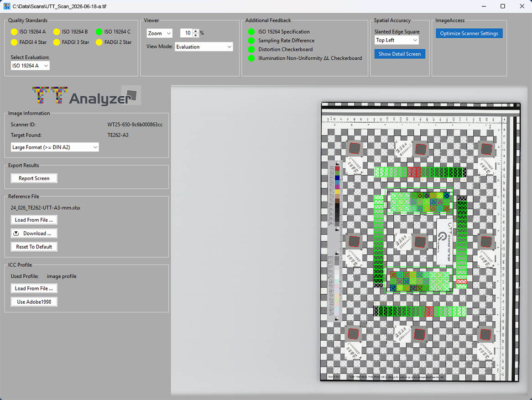Open the Slanted Edge Square Top Left dropdown
This screenshot has width=532, height=400.
point(396,40)
